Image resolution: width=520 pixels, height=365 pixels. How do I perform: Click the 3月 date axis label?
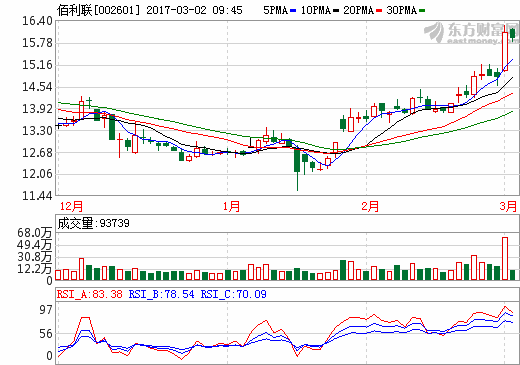coord(508,206)
